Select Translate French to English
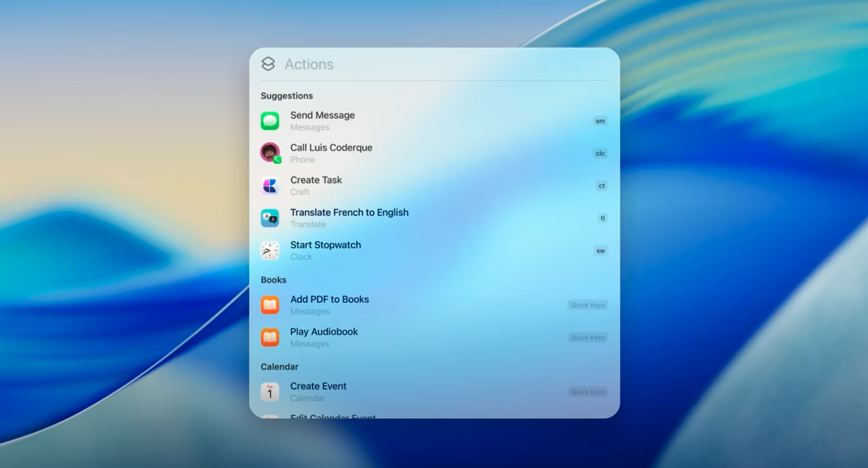The width and height of the screenshot is (868, 468). pos(349,213)
